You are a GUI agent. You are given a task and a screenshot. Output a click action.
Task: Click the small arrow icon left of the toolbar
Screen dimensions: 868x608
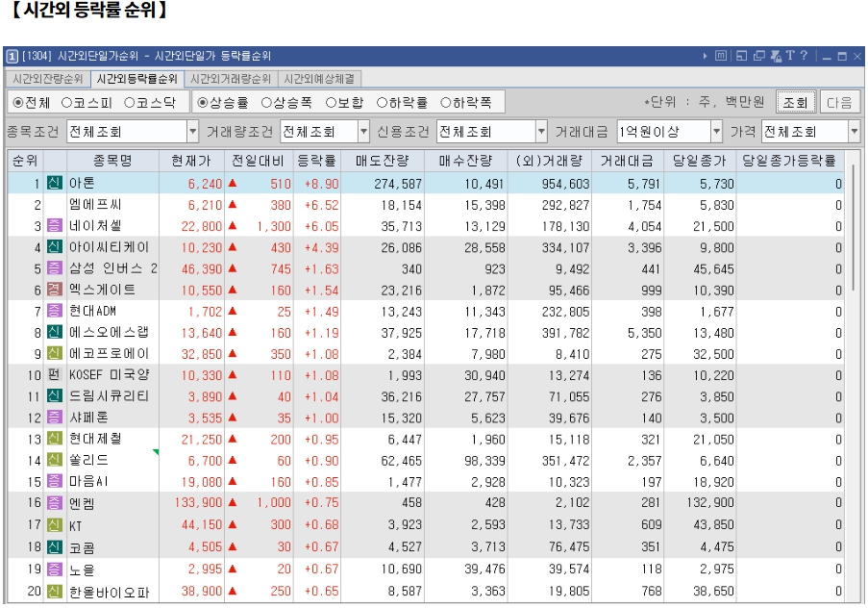click(705, 56)
